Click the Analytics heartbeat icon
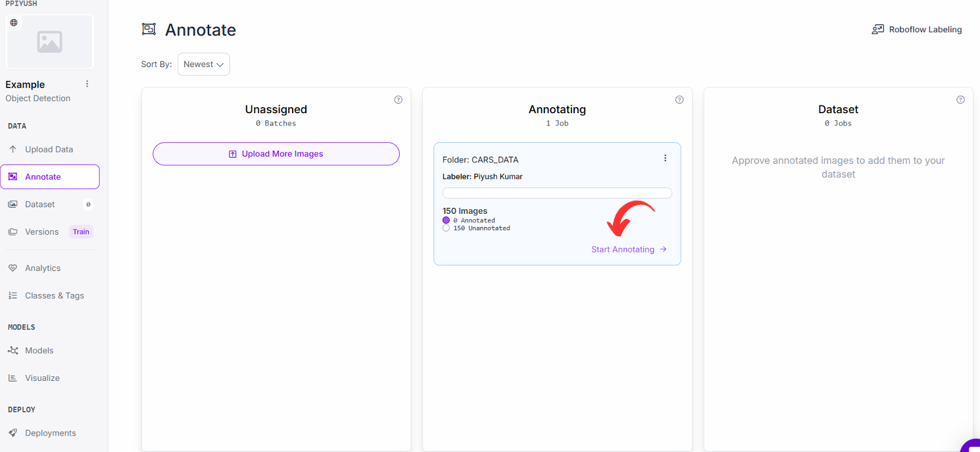This screenshot has width=980, height=452. [x=12, y=268]
